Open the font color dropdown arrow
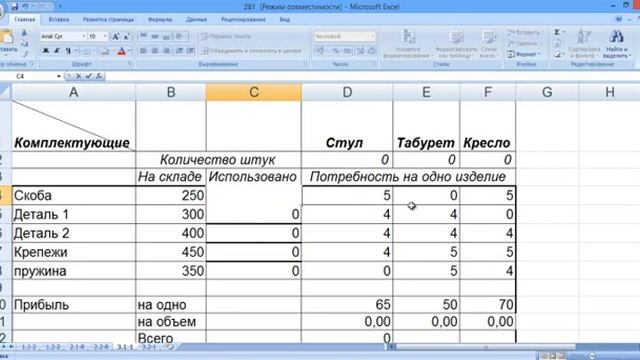The width and height of the screenshot is (640, 360). pos(129,51)
